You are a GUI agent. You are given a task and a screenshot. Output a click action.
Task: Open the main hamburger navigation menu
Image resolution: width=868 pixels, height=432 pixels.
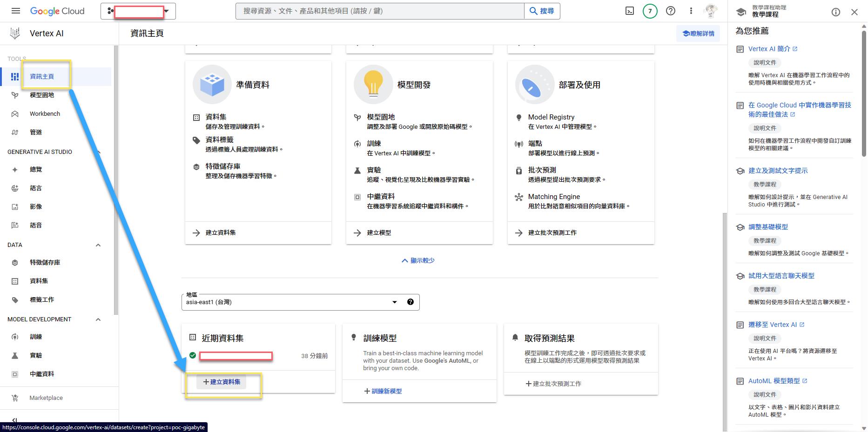click(15, 11)
